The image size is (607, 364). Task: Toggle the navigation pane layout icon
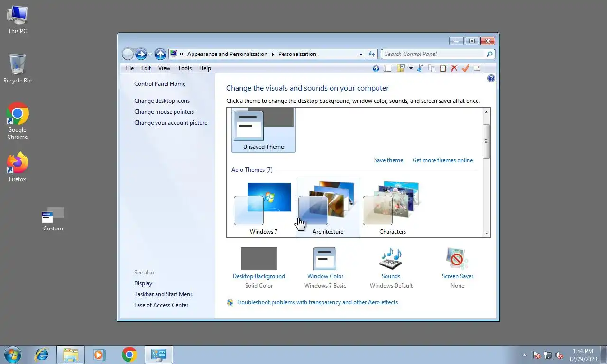click(x=387, y=68)
